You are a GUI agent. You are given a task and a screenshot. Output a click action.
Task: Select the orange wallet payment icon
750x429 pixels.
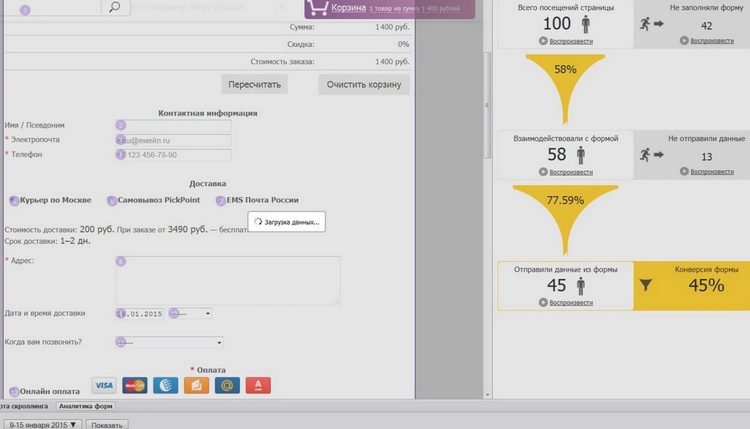pos(197,385)
